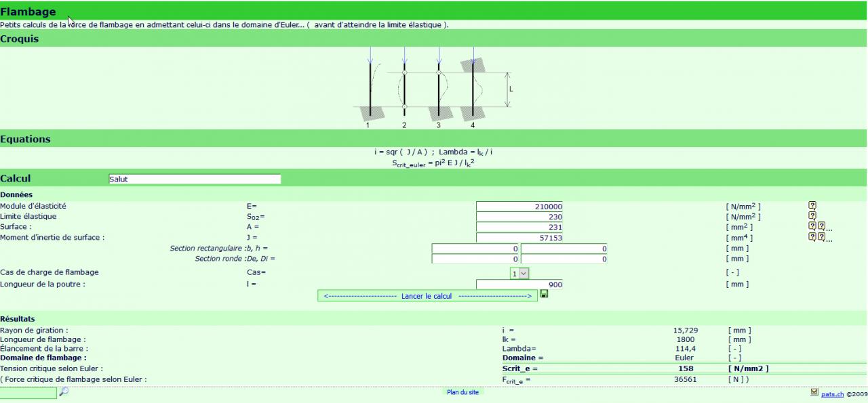Click the label Section ronde :De, Di =

(235, 259)
